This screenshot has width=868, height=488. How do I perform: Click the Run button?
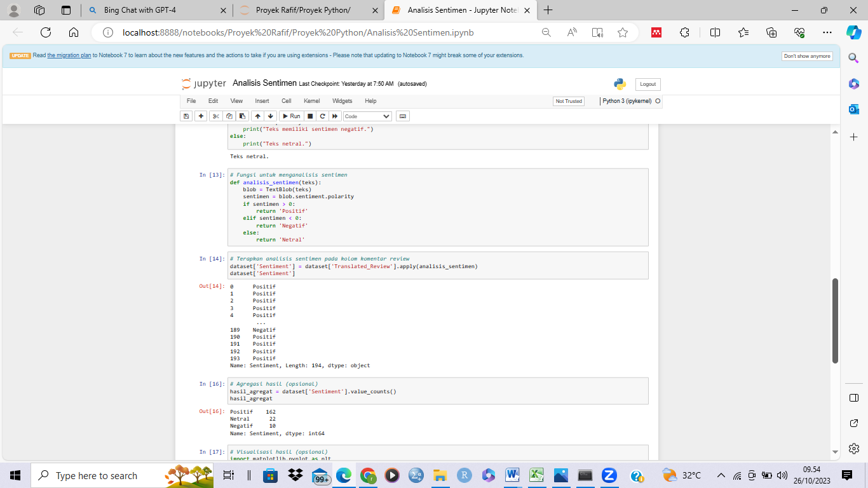291,116
